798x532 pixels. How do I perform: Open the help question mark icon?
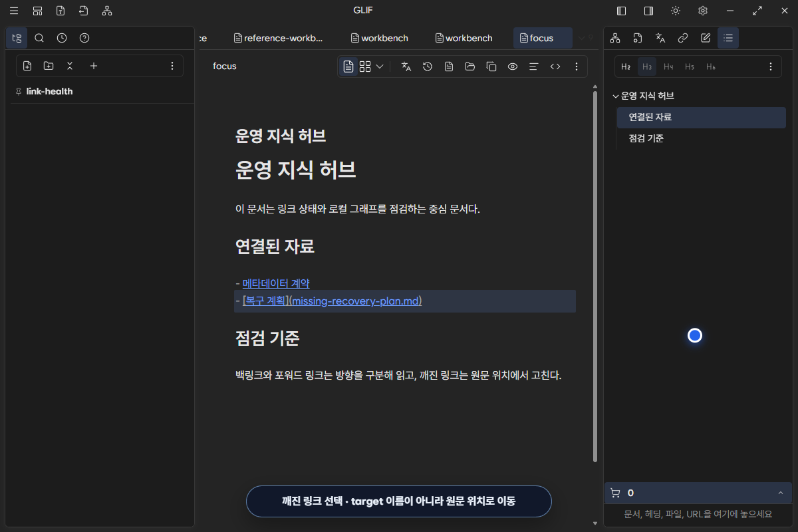pyautogui.click(x=84, y=38)
